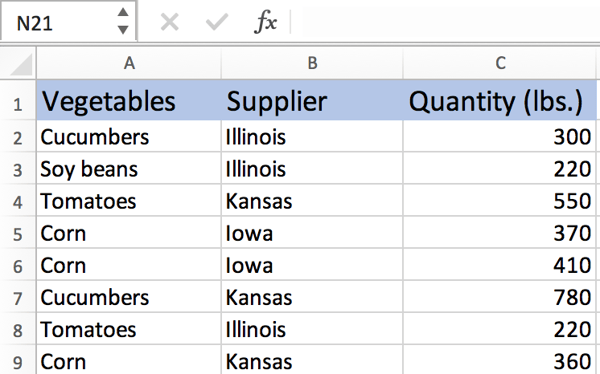Click inside the formula bar input area
The height and width of the screenshot is (374, 600).
coord(446,22)
